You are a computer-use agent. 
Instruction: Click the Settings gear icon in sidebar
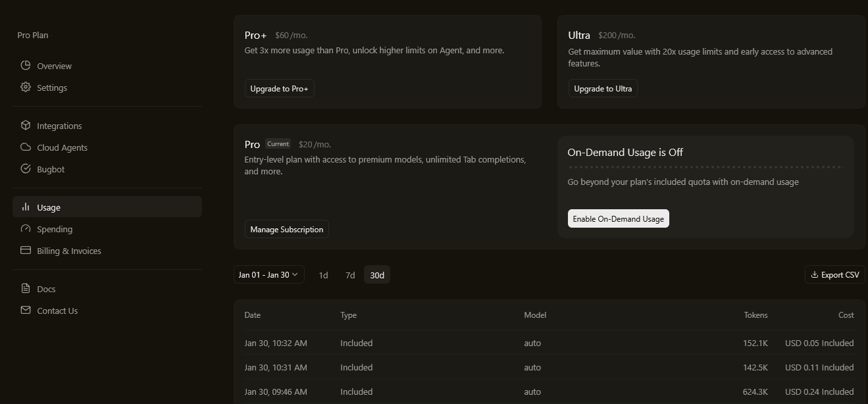pos(26,88)
